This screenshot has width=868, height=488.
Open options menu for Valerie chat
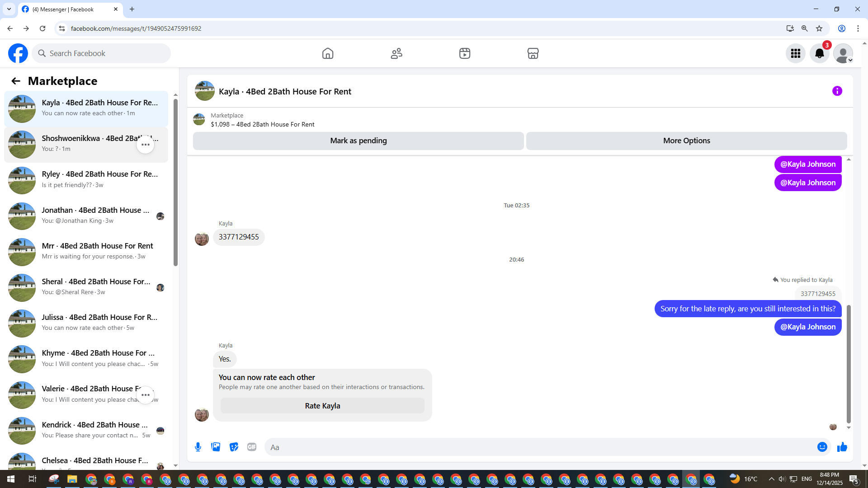(145, 395)
